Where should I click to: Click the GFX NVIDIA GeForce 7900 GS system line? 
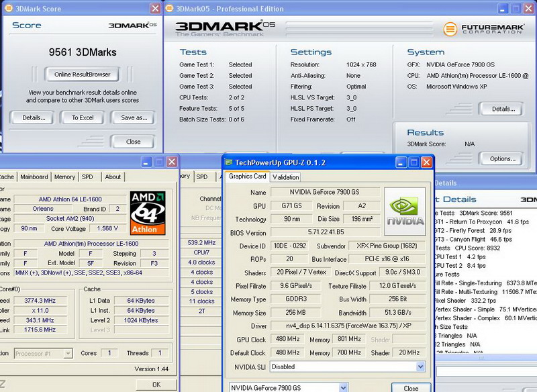(x=450, y=64)
